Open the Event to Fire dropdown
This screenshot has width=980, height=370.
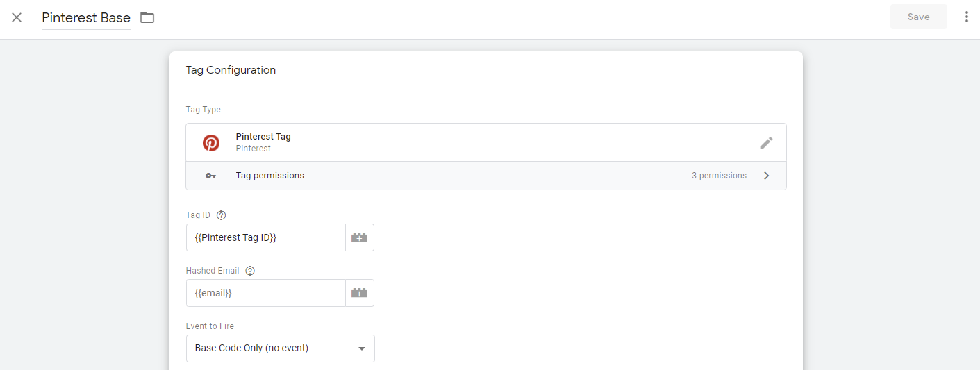pos(280,348)
